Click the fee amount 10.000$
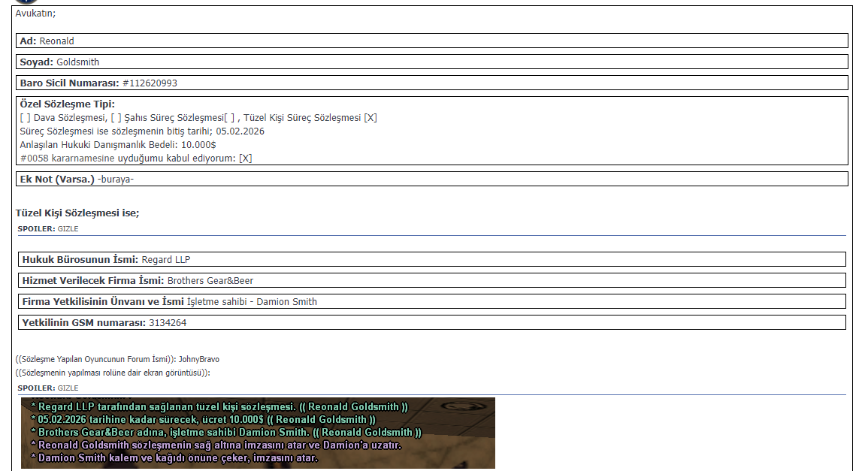Screen dimensions: 868x471 coord(198,144)
